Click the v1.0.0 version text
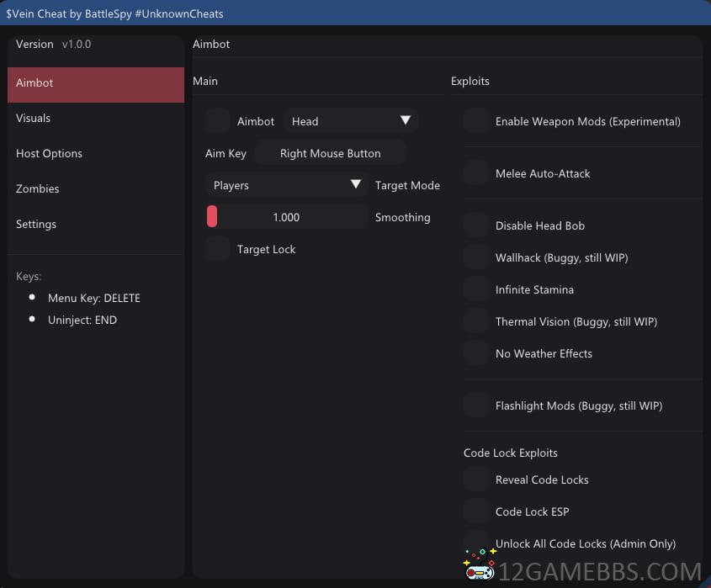 coord(77,45)
